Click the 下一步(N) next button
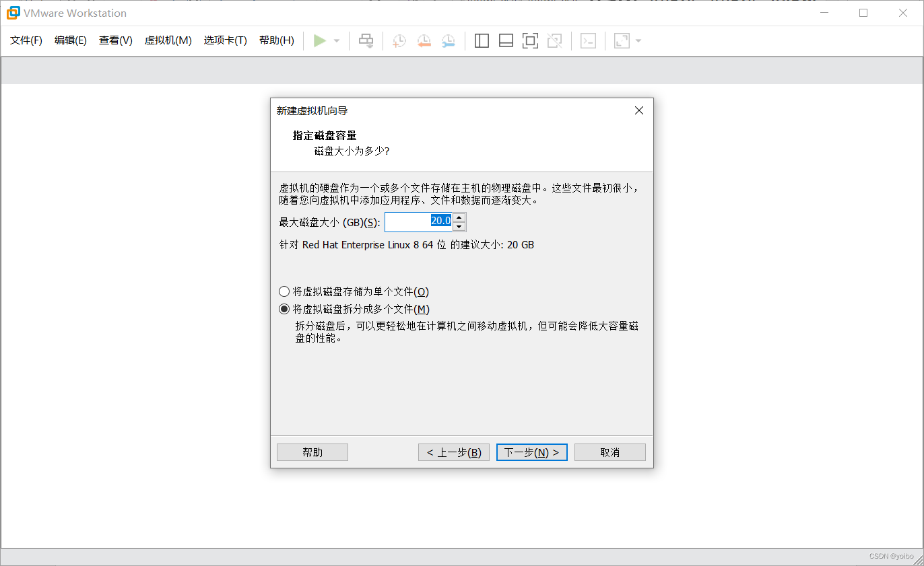 click(x=532, y=452)
